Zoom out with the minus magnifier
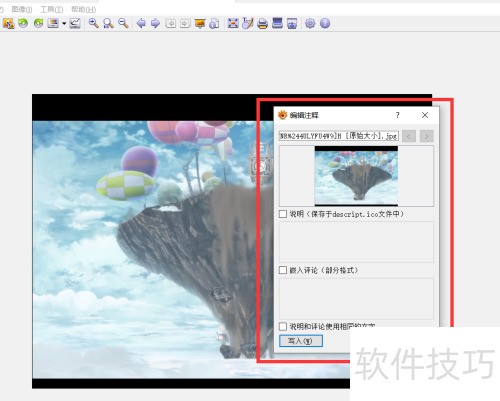The width and height of the screenshot is (500, 401). [x=123, y=23]
